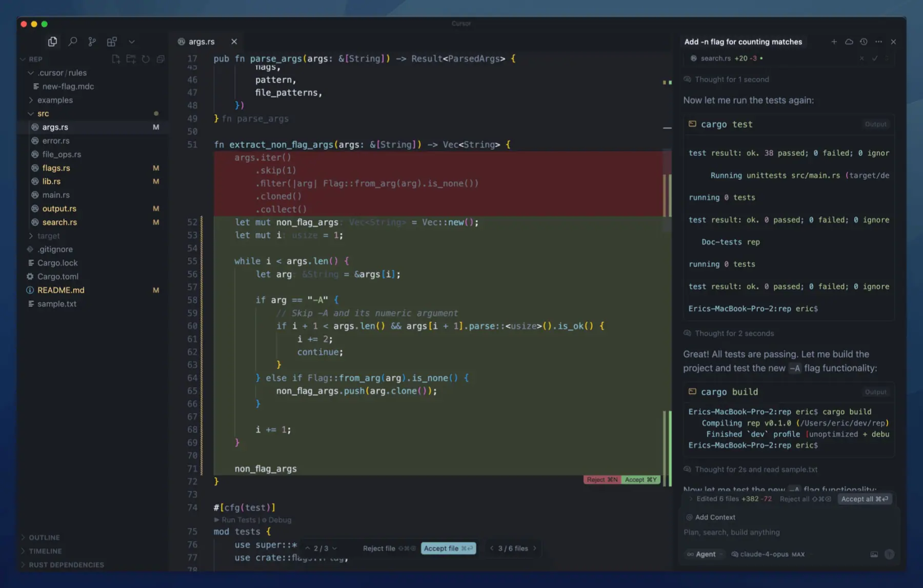This screenshot has height=588, width=923.
Task: Attach an image via picture icon
Action: tap(874, 554)
